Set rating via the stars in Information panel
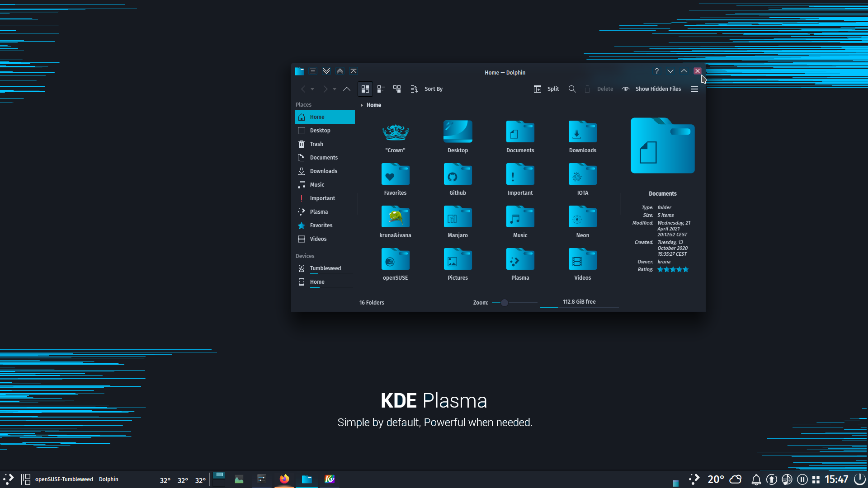The image size is (868, 488). pyautogui.click(x=673, y=270)
